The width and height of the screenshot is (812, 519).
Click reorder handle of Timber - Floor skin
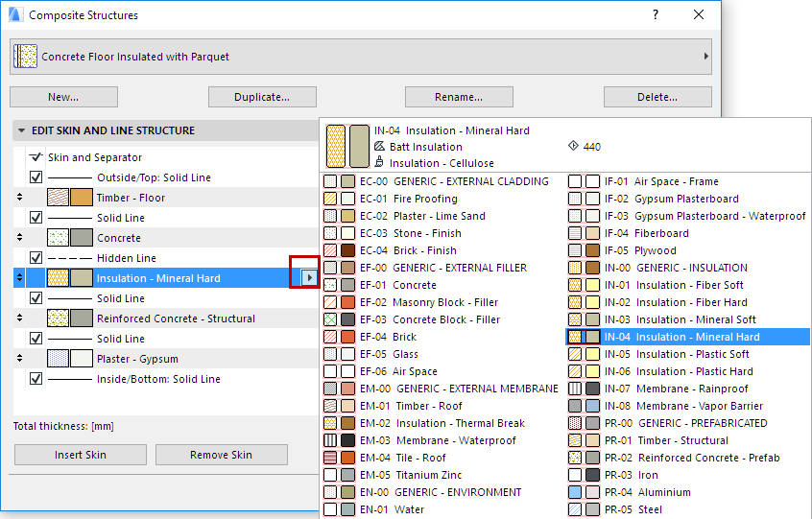pyautogui.click(x=20, y=198)
